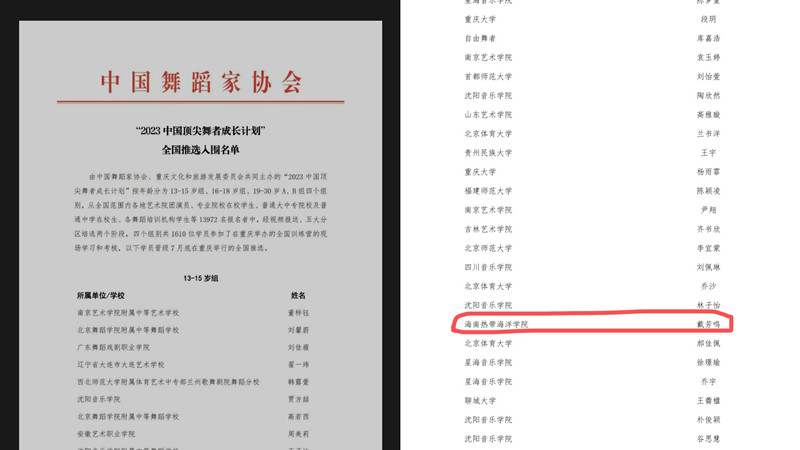Select the 福建师范大学 entry

(x=488, y=191)
